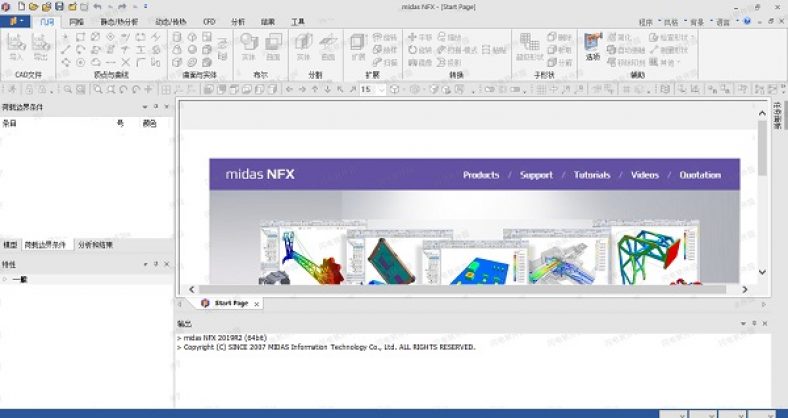Click the start page horizontal scrollbar right arrow
The image size is (788, 418).
point(745,289)
